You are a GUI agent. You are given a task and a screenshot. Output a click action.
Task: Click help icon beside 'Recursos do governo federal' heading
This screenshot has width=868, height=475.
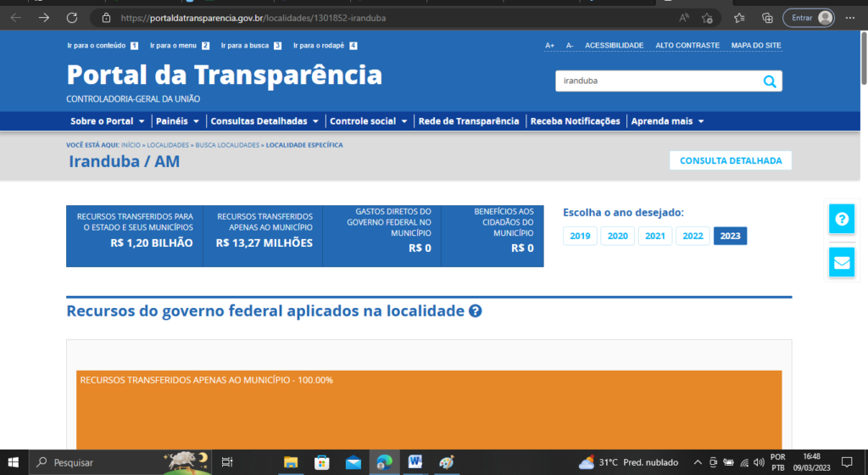pyautogui.click(x=476, y=311)
